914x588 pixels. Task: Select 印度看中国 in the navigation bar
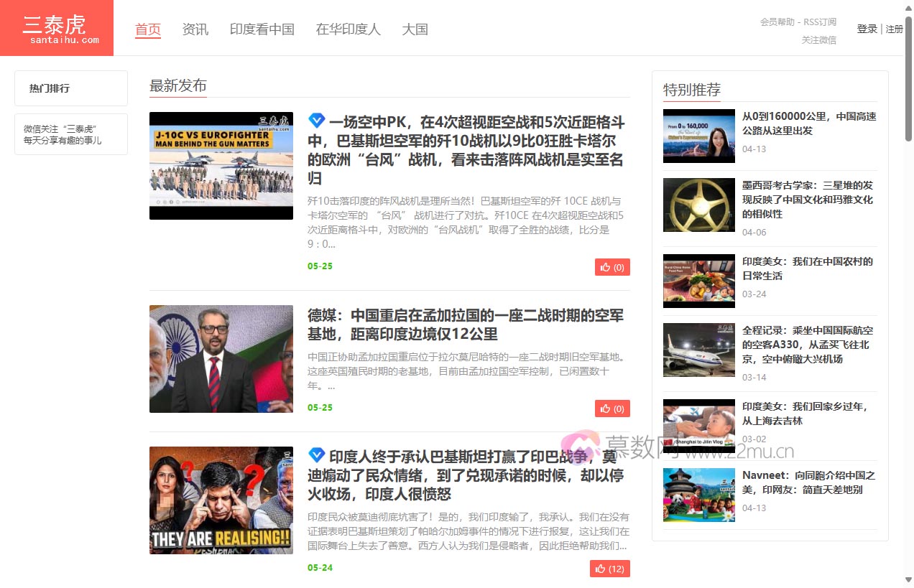[262, 29]
